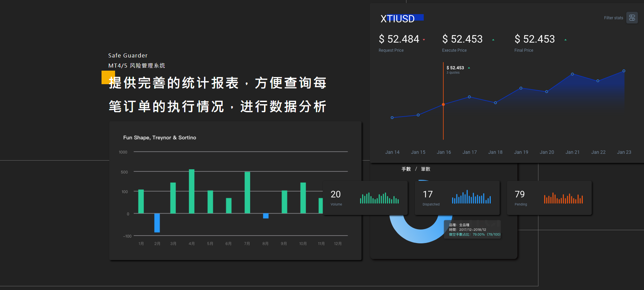The height and width of the screenshot is (290, 644).
Task: Open the Volume 20 stat card
Action: click(365, 198)
